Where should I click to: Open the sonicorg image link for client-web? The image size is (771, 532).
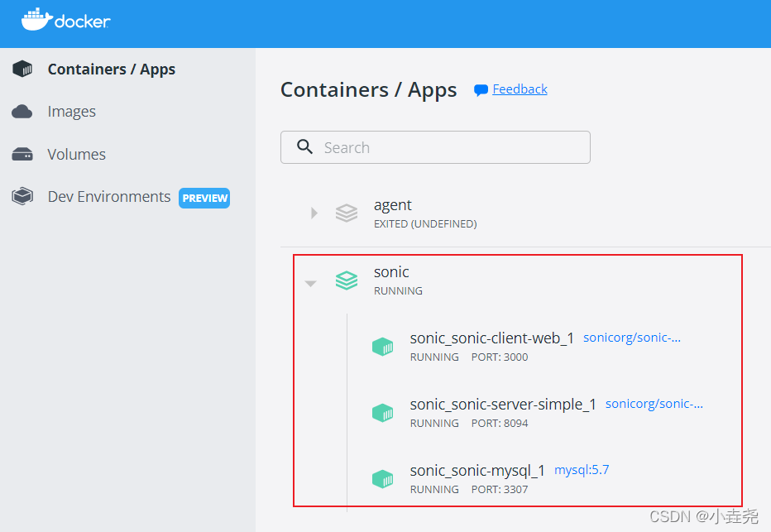pyautogui.click(x=632, y=338)
